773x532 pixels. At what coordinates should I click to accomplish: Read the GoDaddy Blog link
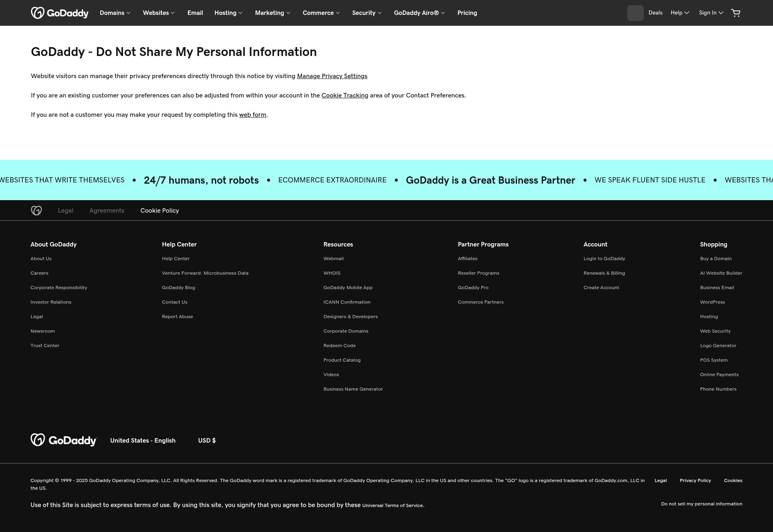pyautogui.click(x=178, y=288)
